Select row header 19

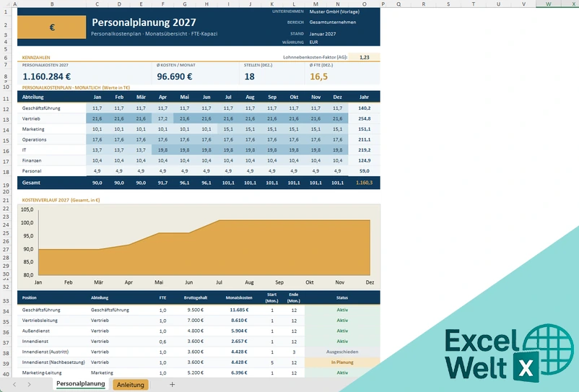(x=6, y=186)
